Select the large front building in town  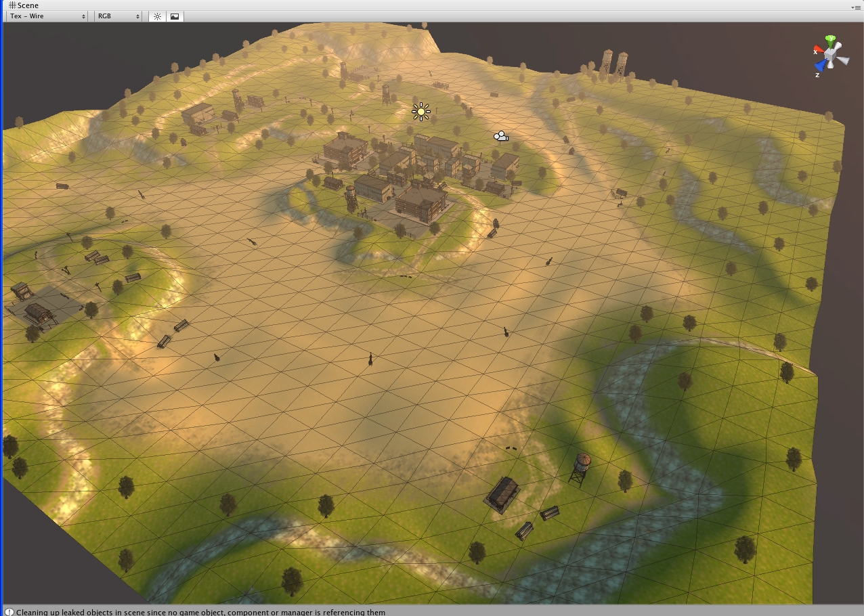coord(421,202)
